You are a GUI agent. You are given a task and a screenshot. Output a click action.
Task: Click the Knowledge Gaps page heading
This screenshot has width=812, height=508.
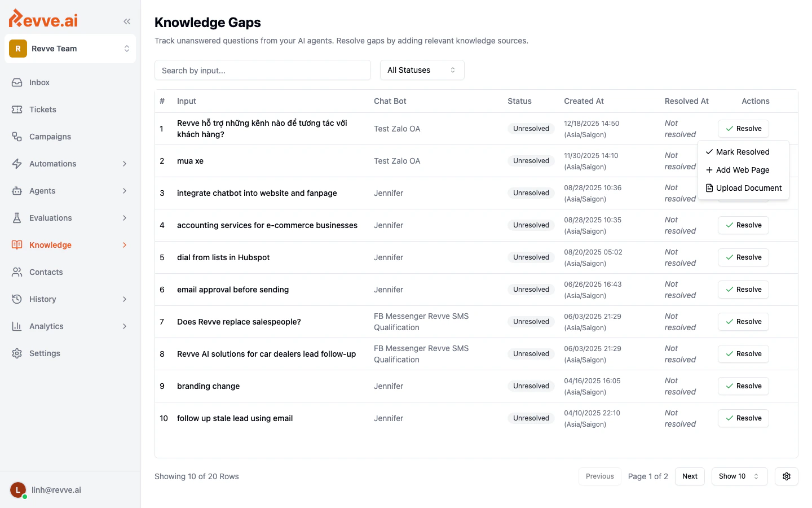(x=208, y=23)
